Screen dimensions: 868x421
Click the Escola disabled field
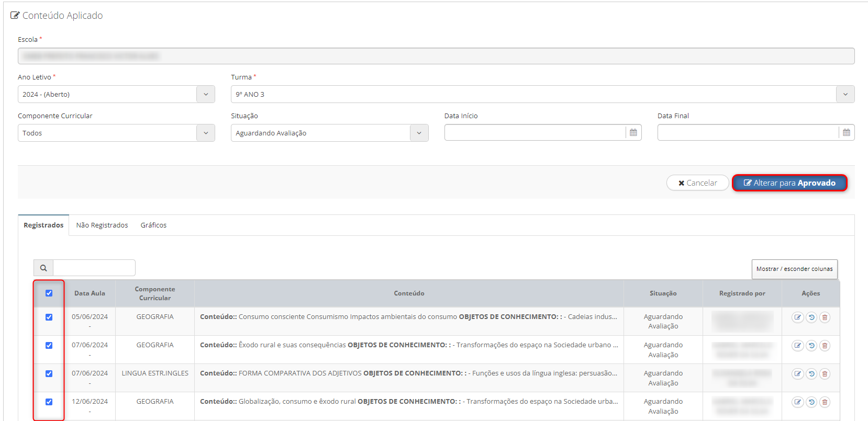pyautogui.click(x=436, y=56)
